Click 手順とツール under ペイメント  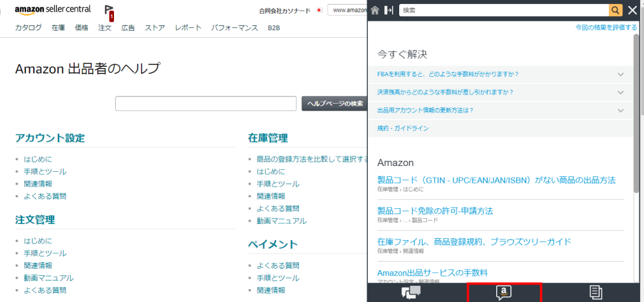(278, 278)
